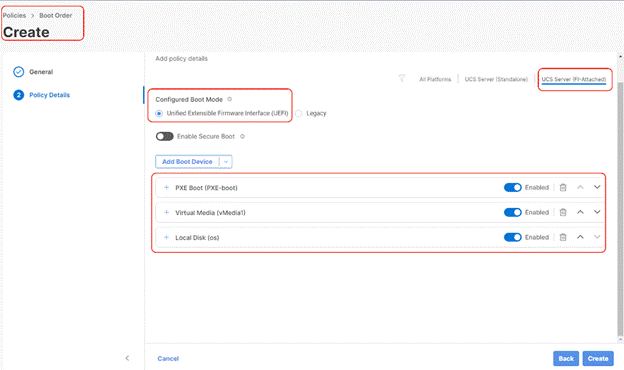624x370 pixels.
Task: Select the Legacy boot mode radio button
Action: pos(298,113)
